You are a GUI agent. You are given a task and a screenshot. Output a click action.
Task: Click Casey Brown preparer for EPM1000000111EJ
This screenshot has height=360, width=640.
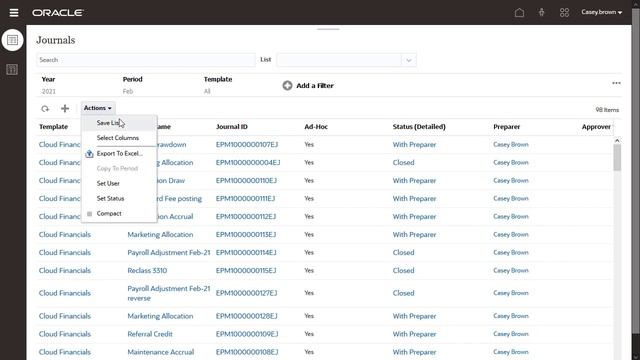click(x=511, y=198)
